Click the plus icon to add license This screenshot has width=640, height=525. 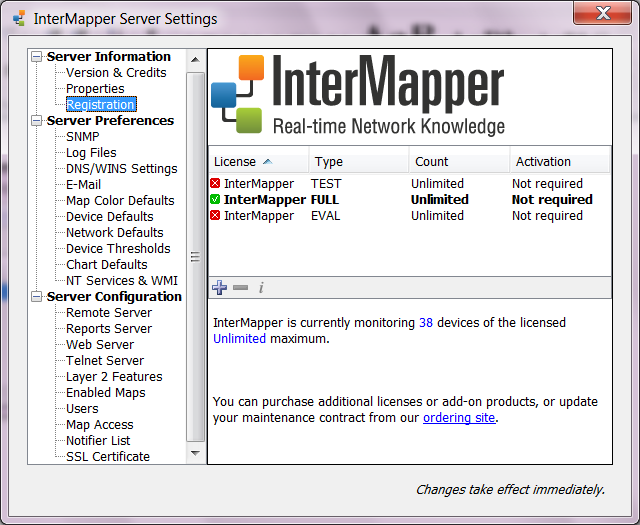[219, 288]
